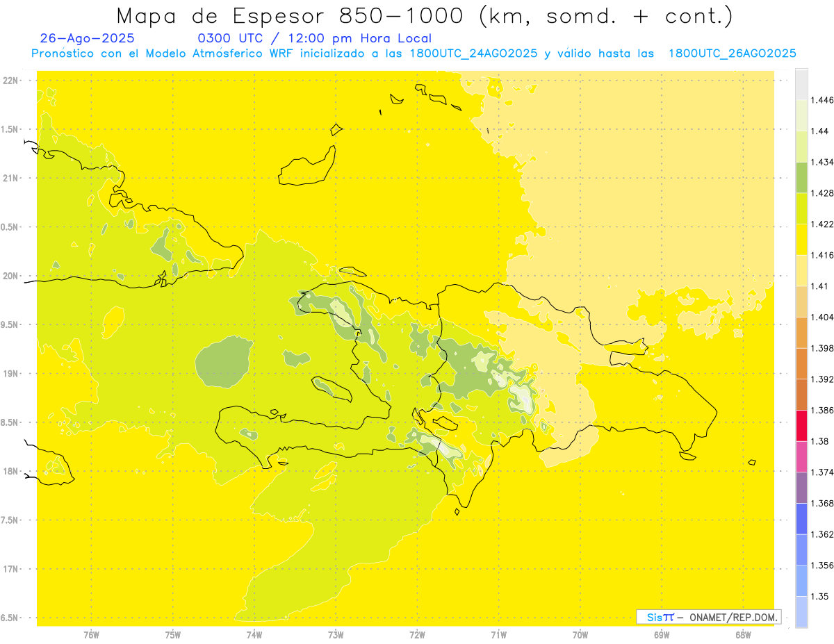The height and width of the screenshot is (644, 834).
Task: Click the legend value '1.422'
Action: click(822, 224)
